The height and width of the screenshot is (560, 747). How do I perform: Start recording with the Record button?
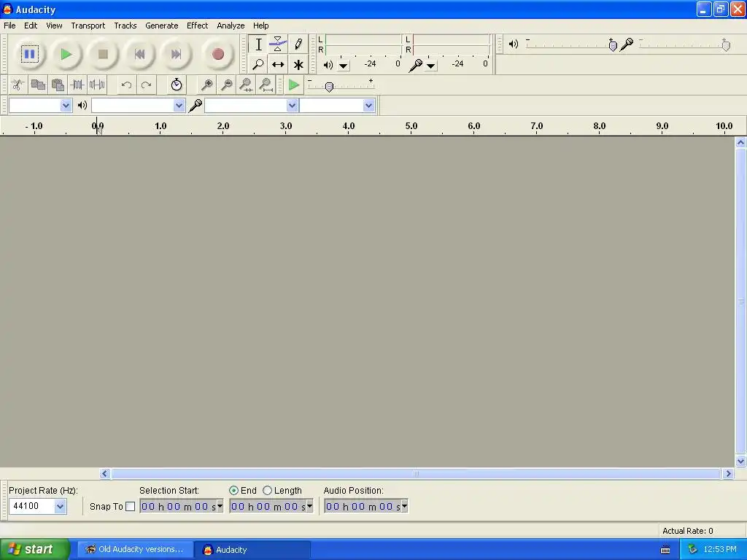[x=217, y=54]
